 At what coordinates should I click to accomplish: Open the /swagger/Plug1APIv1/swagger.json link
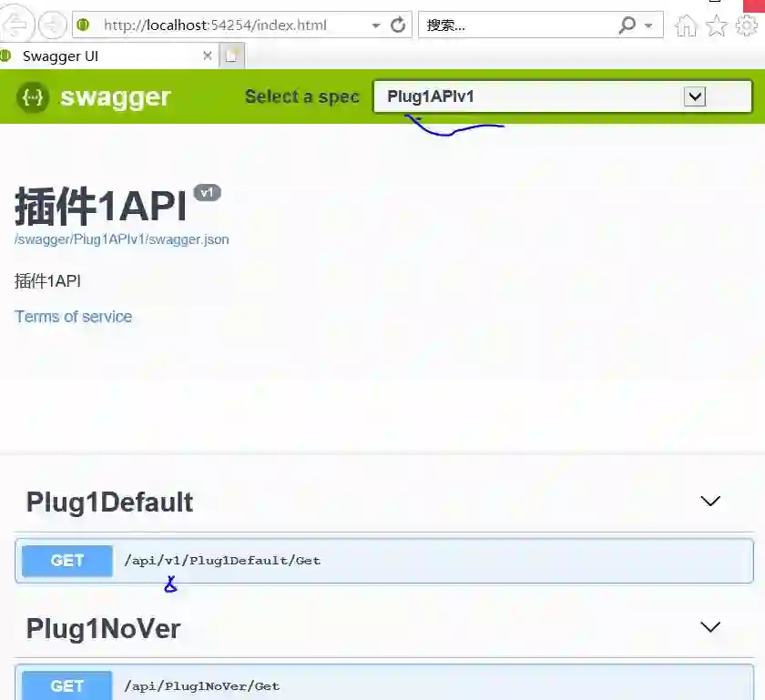pos(122,239)
